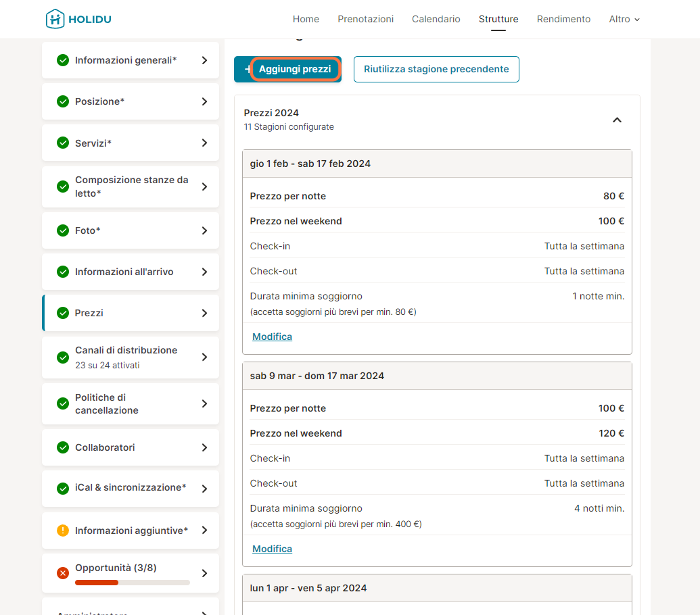
Task: Go to Home tab
Action: [306, 19]
